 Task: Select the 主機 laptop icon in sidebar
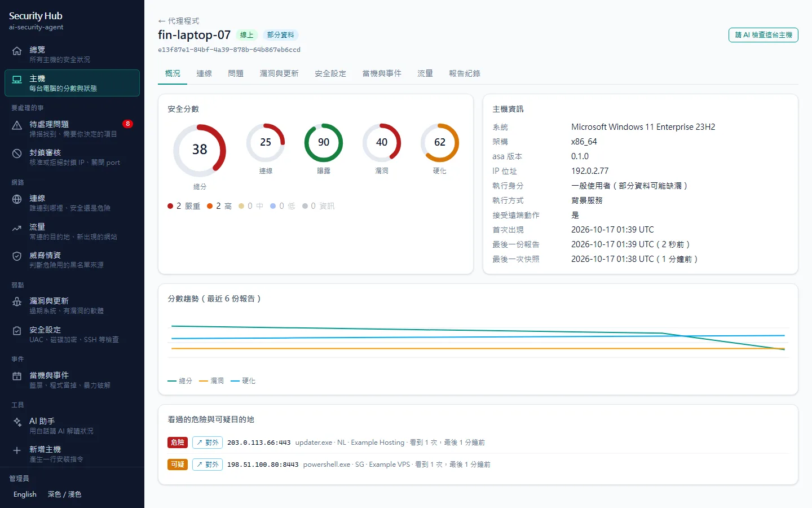tap(17, 80)
